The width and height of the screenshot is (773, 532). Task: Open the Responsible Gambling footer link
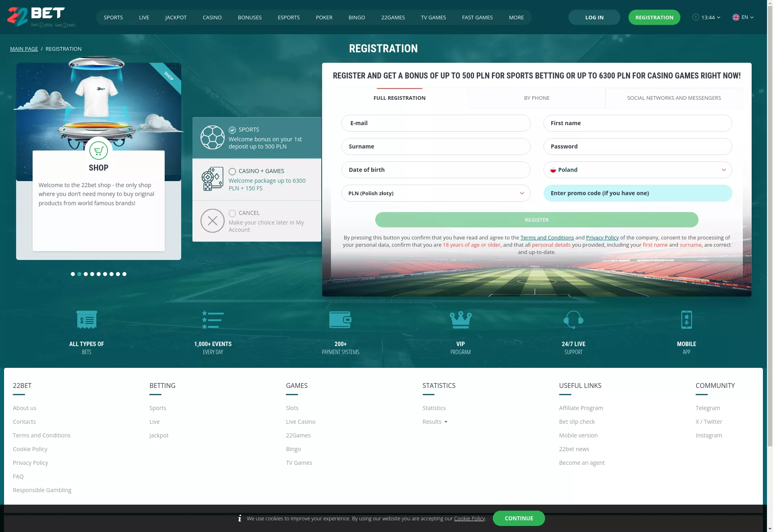[42, 490]
